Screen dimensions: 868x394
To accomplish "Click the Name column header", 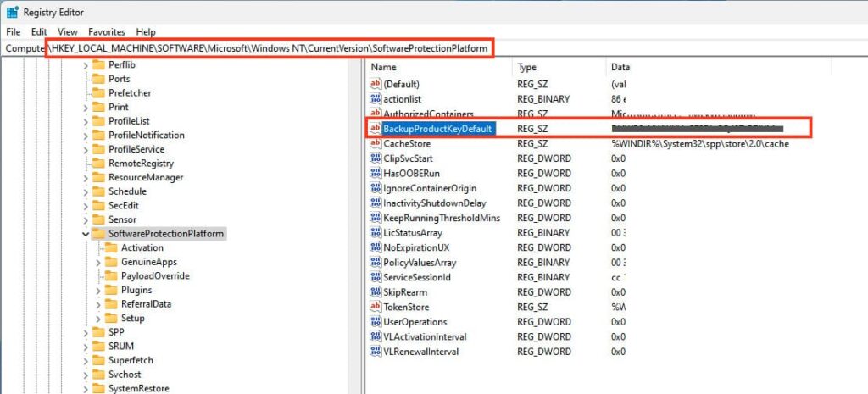I will point(384,67).
